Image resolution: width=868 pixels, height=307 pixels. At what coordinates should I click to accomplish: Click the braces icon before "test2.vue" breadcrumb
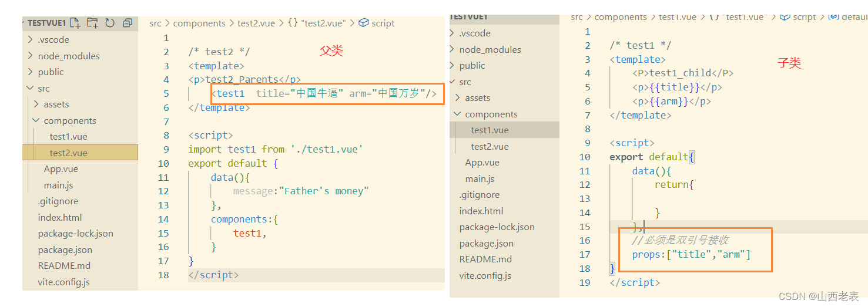pyautogui.click(x=292, y=23)
